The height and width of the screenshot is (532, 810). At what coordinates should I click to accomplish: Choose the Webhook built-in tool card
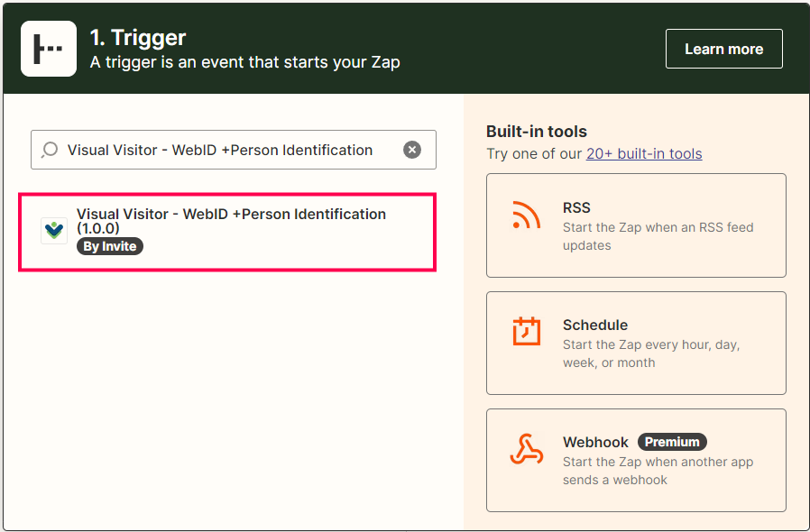tap(636, 460)
